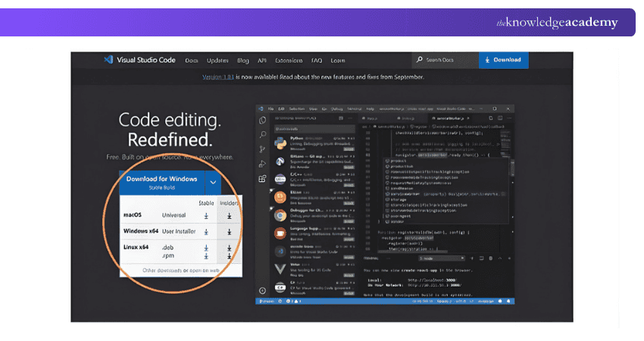This screenshot has height=341, width=644.
Task: Switch to the serviceWorker.js editor tab
Action: point(450,118)
